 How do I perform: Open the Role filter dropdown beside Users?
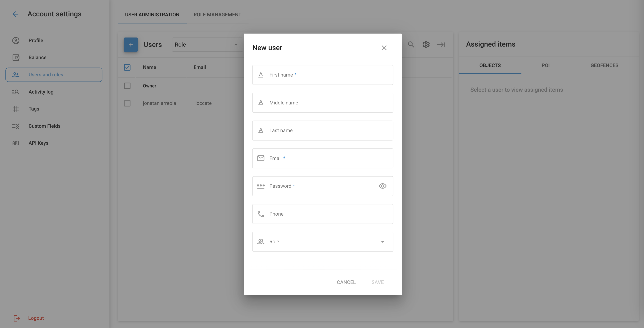pos(207,45)
